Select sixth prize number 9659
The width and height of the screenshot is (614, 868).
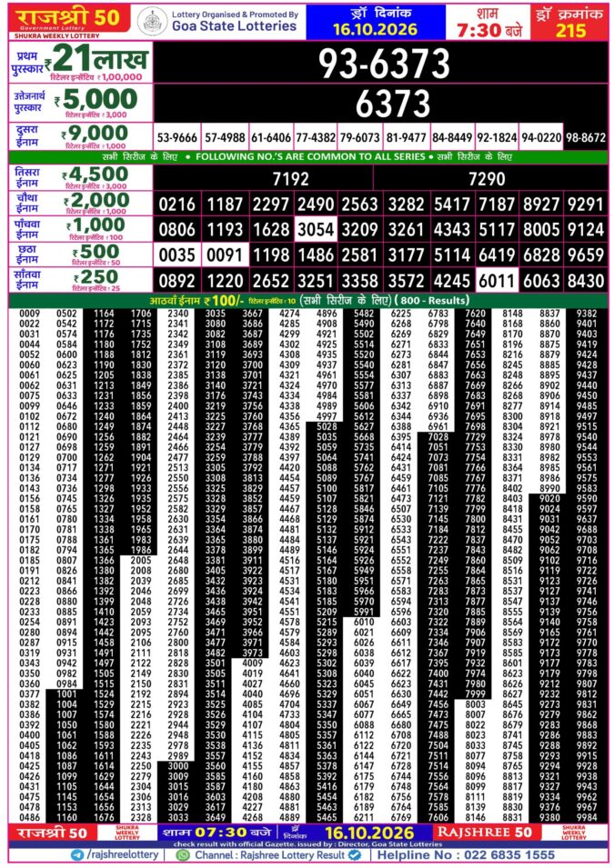tap(586, 255)
